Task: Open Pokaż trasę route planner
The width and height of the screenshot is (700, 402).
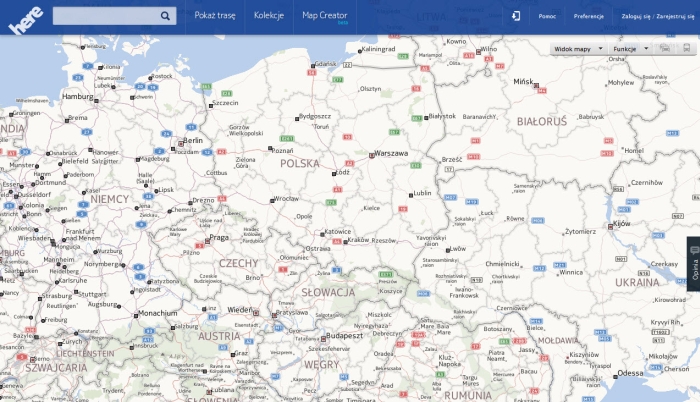Action: (x=215, y=15)
